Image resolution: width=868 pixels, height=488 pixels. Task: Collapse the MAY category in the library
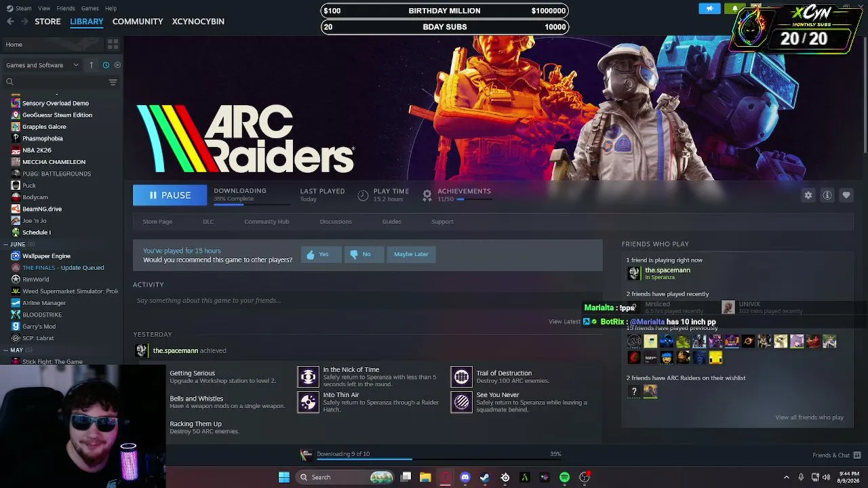(5, 350)
